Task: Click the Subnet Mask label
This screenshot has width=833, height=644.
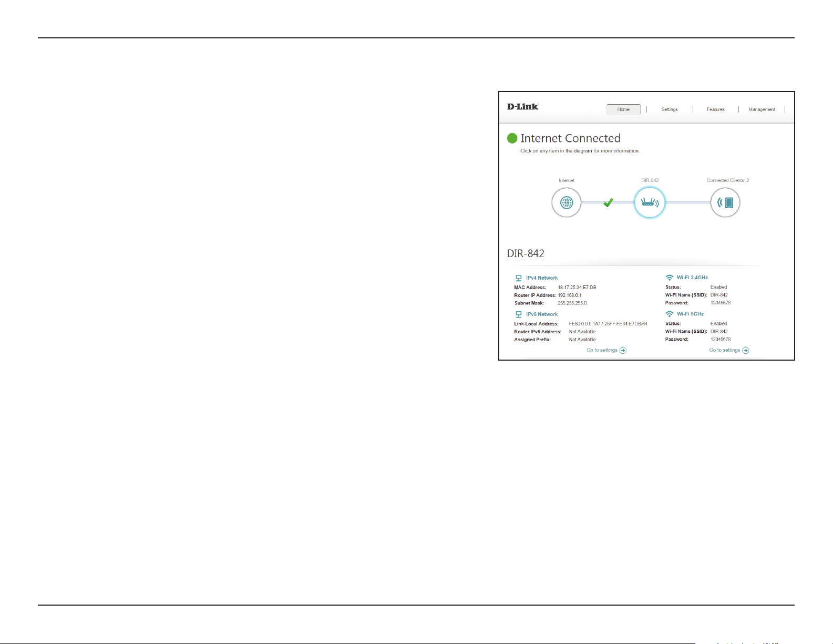Action: (529, 303)
